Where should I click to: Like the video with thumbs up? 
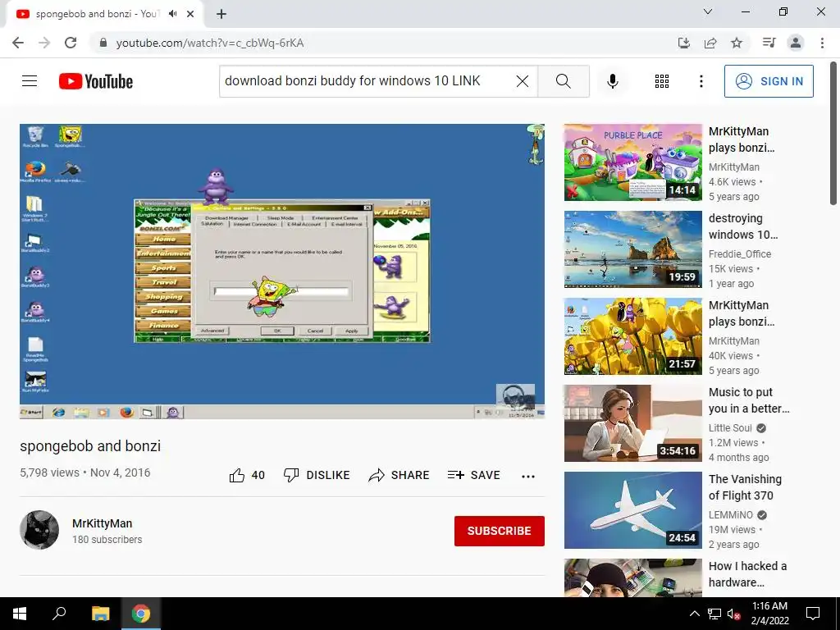point(247,475)
